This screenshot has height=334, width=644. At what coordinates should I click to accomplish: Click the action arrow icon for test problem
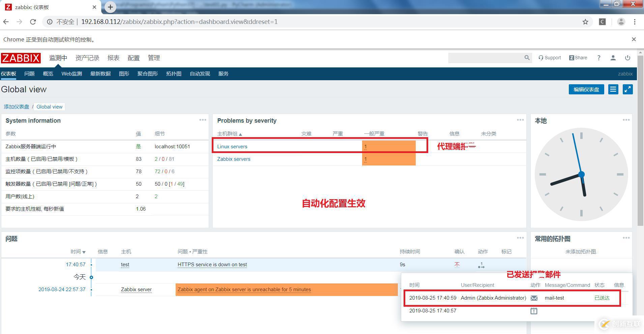[x=481, y=265]
